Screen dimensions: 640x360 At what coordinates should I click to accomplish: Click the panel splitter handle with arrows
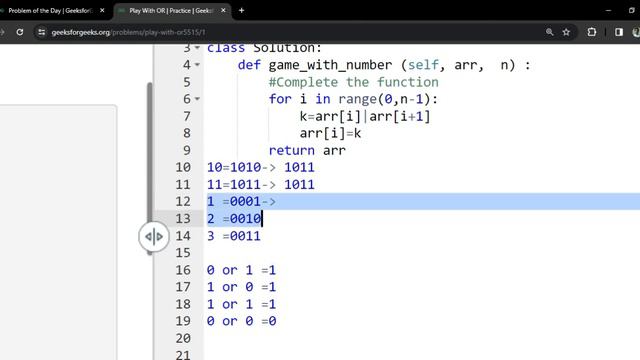coord(154,236)
